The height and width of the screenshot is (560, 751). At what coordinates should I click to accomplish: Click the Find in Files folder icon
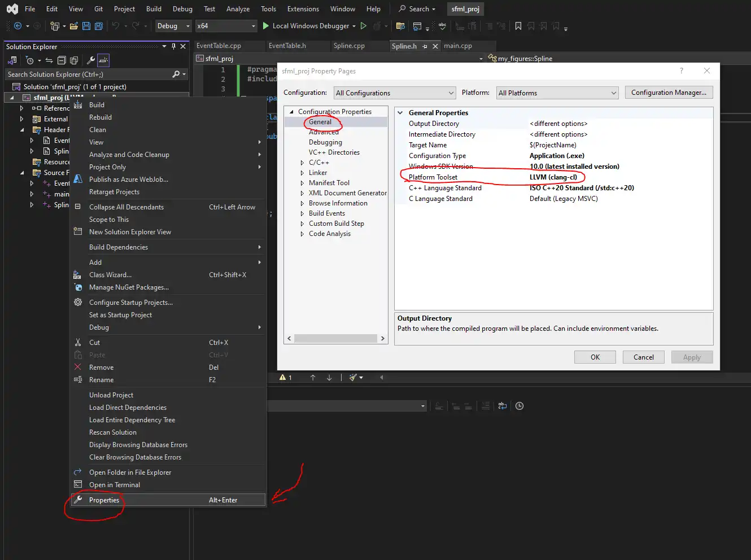(400, 26)
